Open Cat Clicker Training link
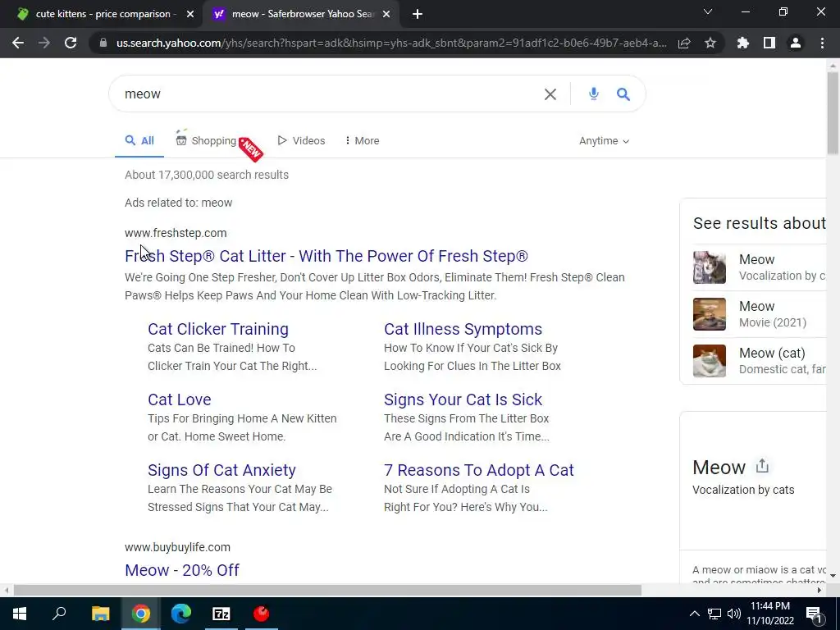 pyautogui.click(x=218, y=329)
